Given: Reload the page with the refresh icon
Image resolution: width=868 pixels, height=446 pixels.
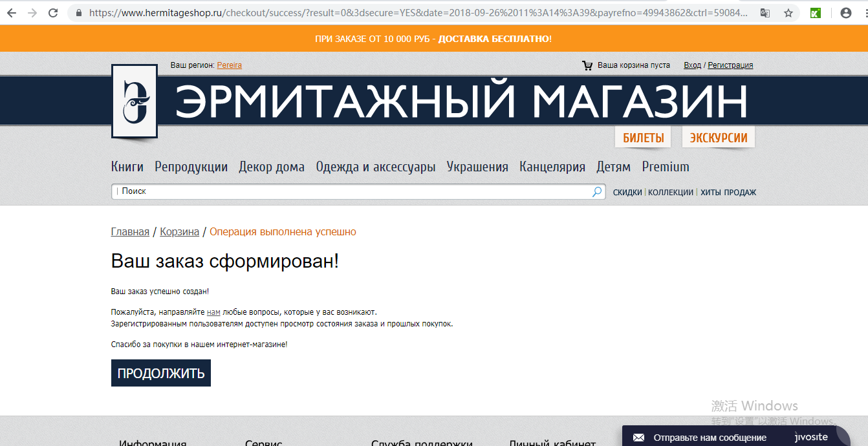Looking at the screenshot, I should pyautogui.click(x=54, y=13).
